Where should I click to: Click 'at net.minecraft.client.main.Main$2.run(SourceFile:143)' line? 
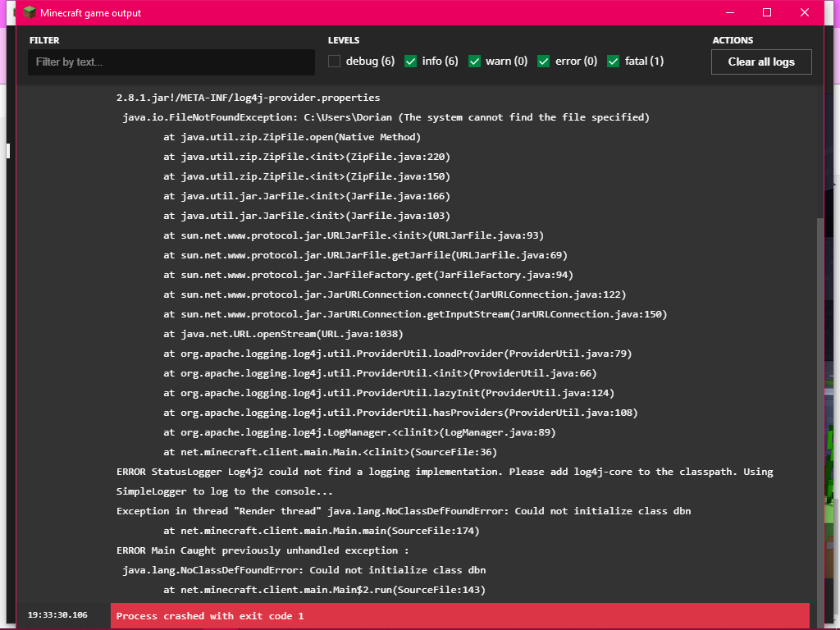[325, 590]
